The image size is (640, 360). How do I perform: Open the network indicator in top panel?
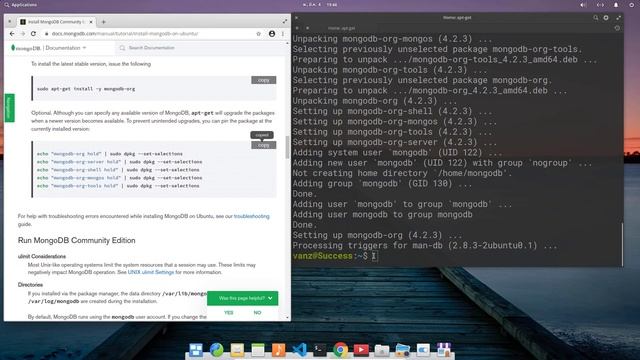[x=600, y=5]
